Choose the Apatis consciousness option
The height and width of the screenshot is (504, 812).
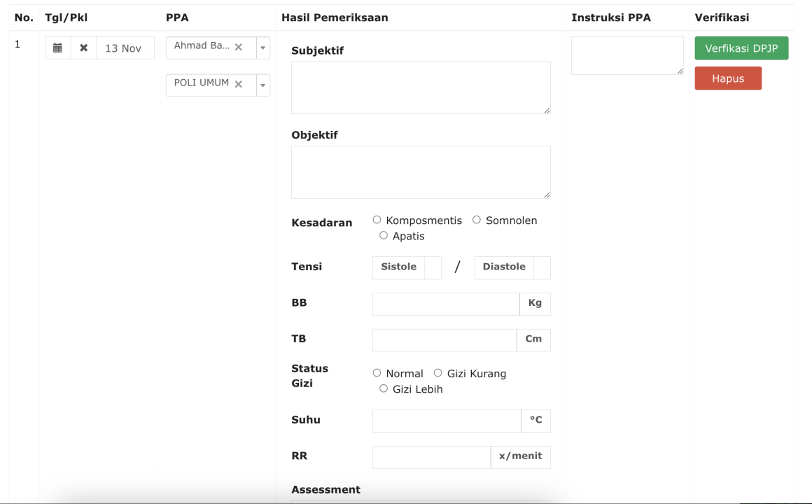(x=383, y=236)
